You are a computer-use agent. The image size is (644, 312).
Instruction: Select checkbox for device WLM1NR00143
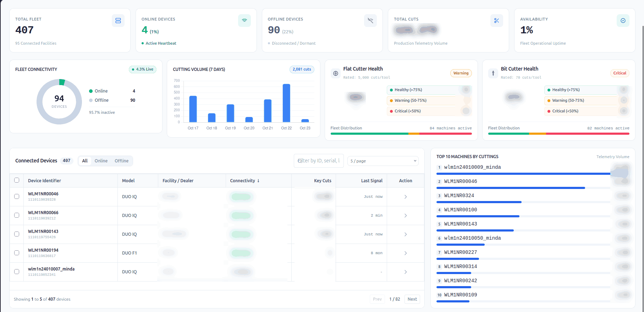[x=17, y=234]
